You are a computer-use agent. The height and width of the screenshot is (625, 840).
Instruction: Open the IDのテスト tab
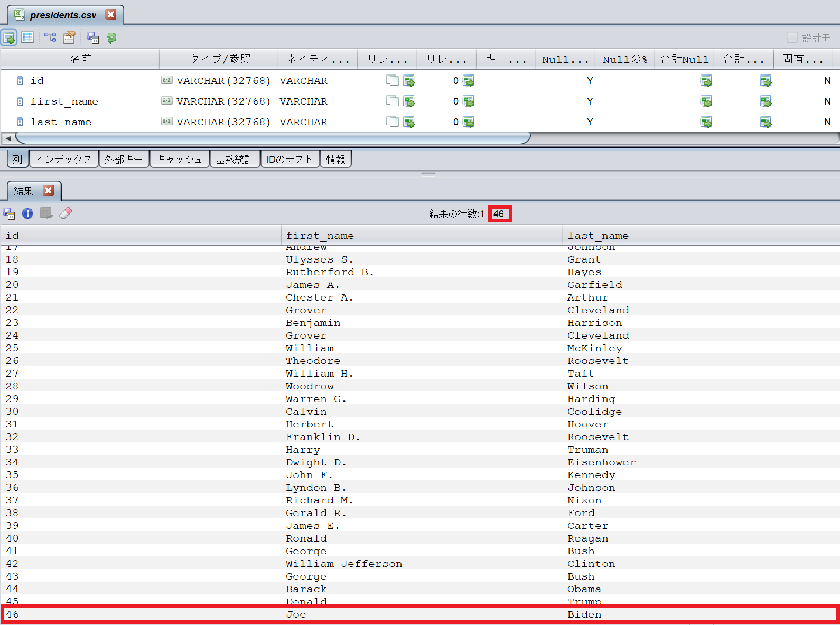290,159
